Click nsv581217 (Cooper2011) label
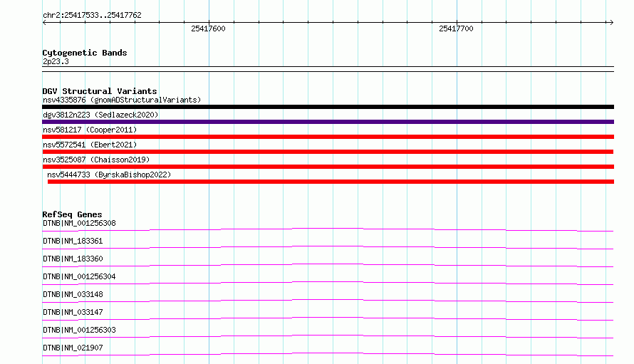The image size is (634, 364). point(90,130)
